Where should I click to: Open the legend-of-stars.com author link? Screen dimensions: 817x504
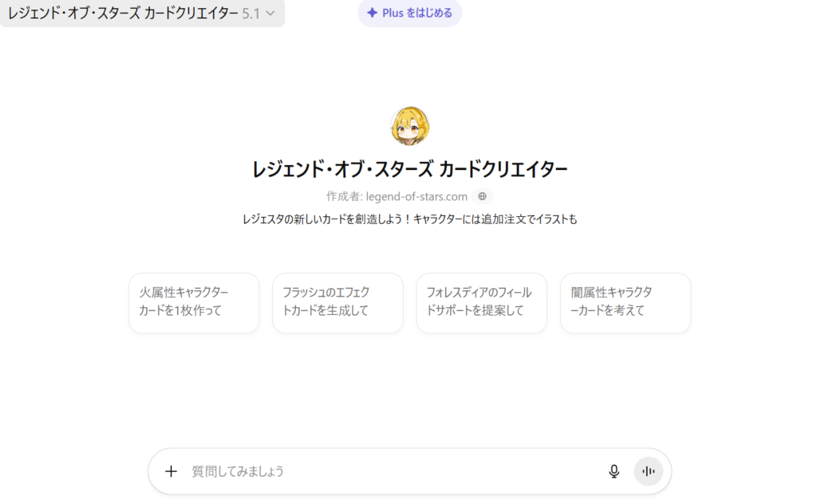[416, 196]
